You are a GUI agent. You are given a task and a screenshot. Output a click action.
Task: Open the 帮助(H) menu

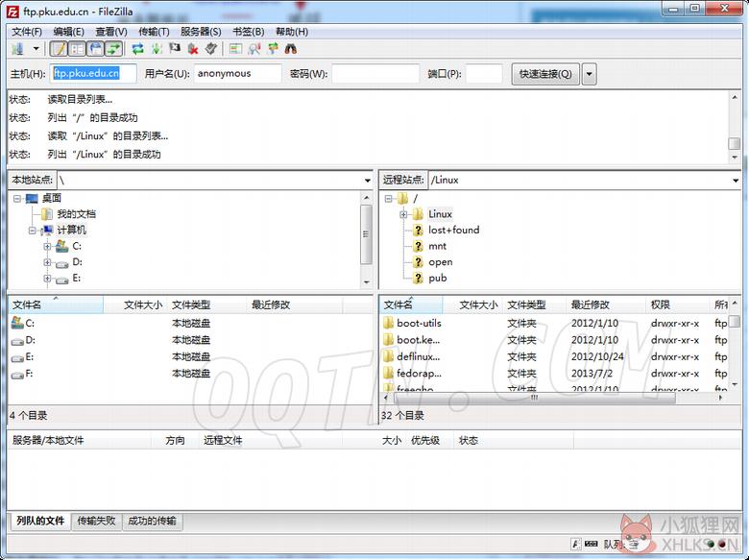[292, 32]
